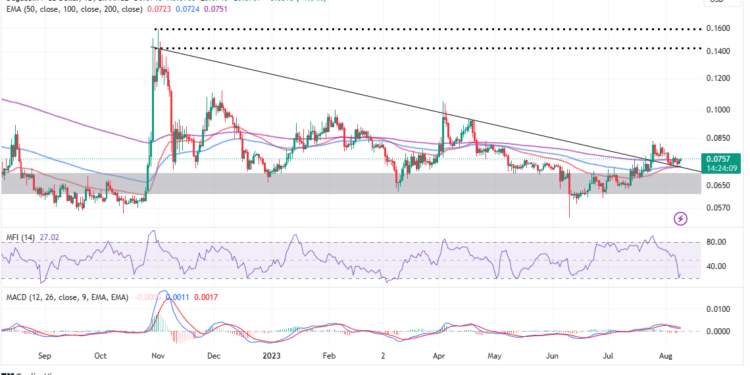The width and height of the screenshot is (750, 375).
Task: Click the 0.0850 price axis label
Action: click(718, 139)
